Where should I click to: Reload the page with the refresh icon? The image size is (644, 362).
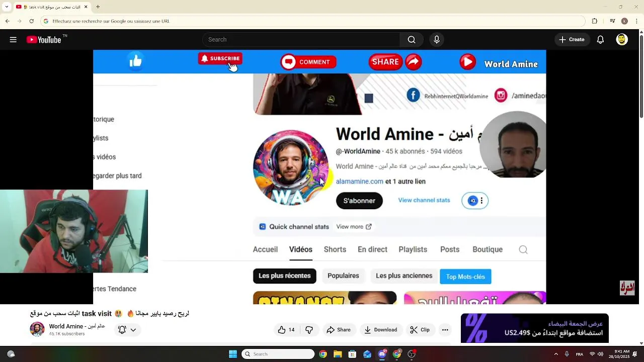tap(32, 21)
